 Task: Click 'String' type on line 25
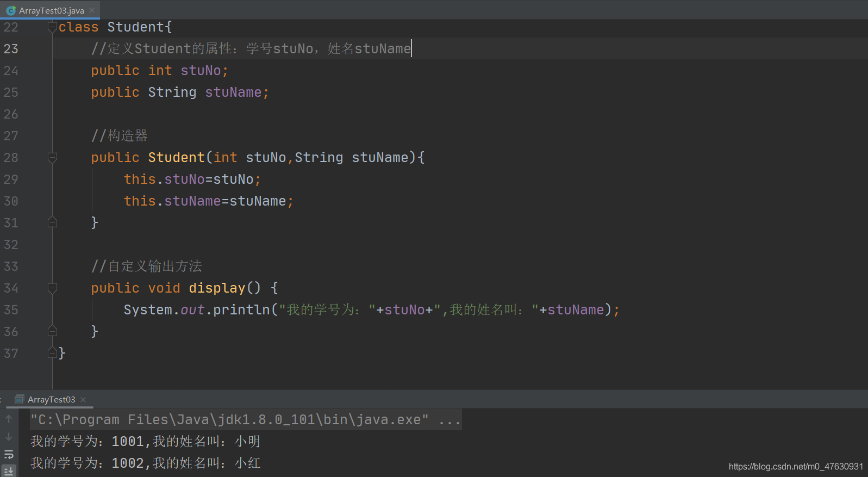tap(172, 92)
